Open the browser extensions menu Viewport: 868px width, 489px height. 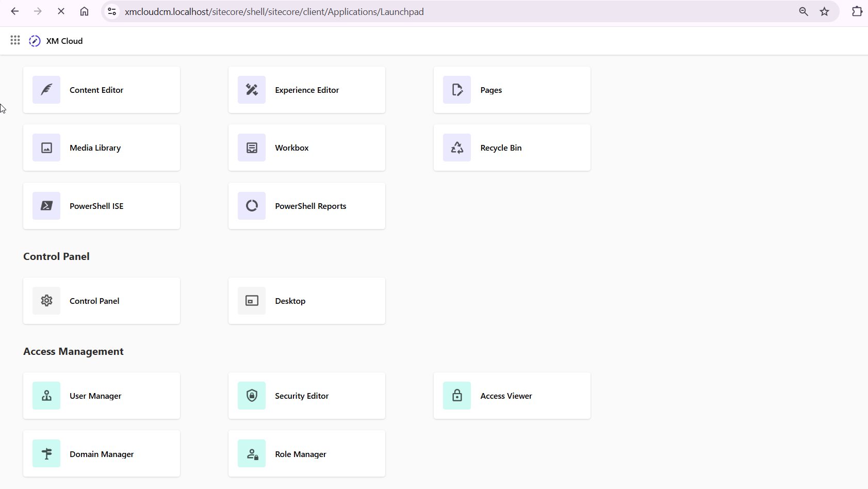(x=857, y=11)
